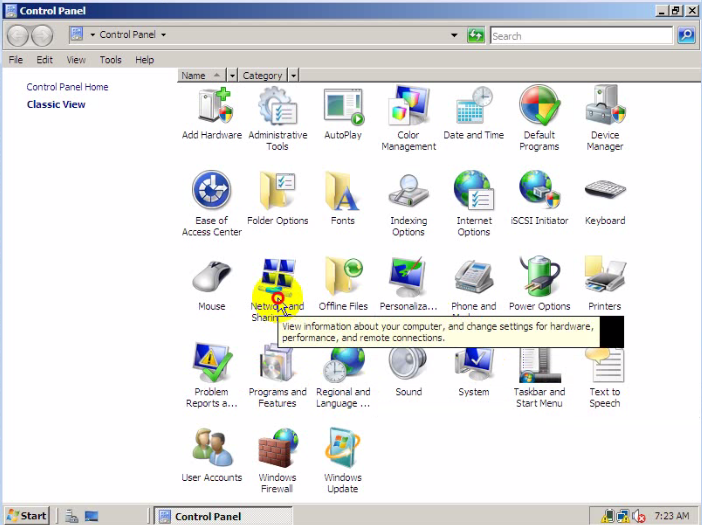The height and width of the screenshot is (525, 702).
Task: Open Phone and Modem options
Action: (474, 285)
